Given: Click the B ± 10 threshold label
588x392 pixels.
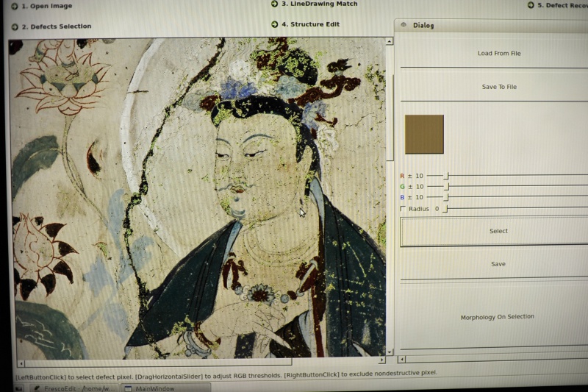Looking at the screenshot, I should coord(412,197).
